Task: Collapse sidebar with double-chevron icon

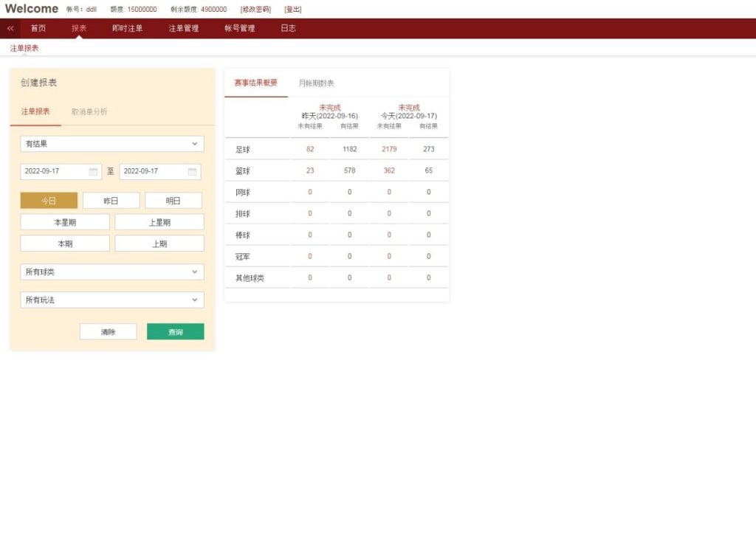Action: click(10, 28)
